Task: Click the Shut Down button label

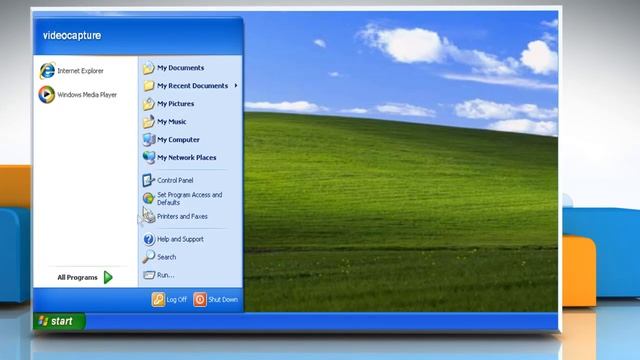Action: pos(223,300)
